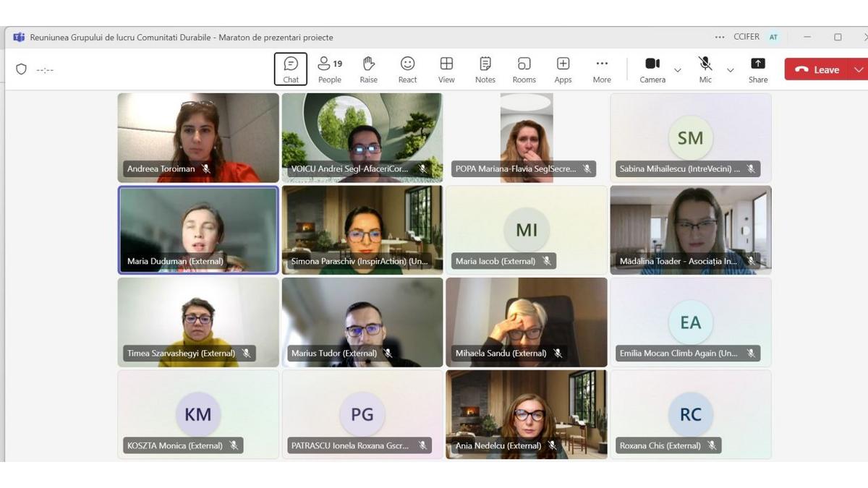The width and height of the screenshot is (868, 488).
Task: Expand the Mic options arrow
Action: pos(730,70)
